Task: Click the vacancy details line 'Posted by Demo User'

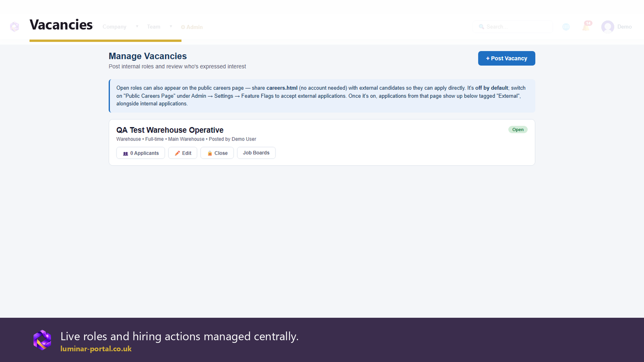Action: tap(232, 139)
